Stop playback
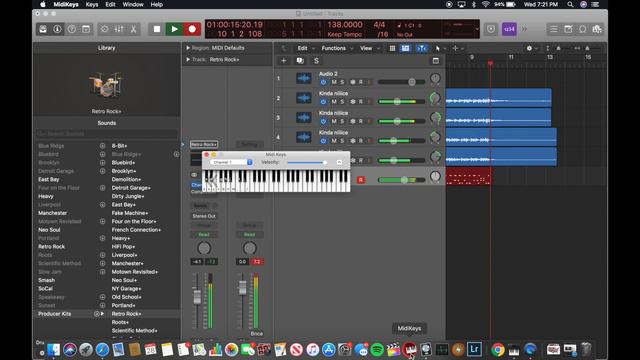The image size is (640, 360). tap(157, 29)
